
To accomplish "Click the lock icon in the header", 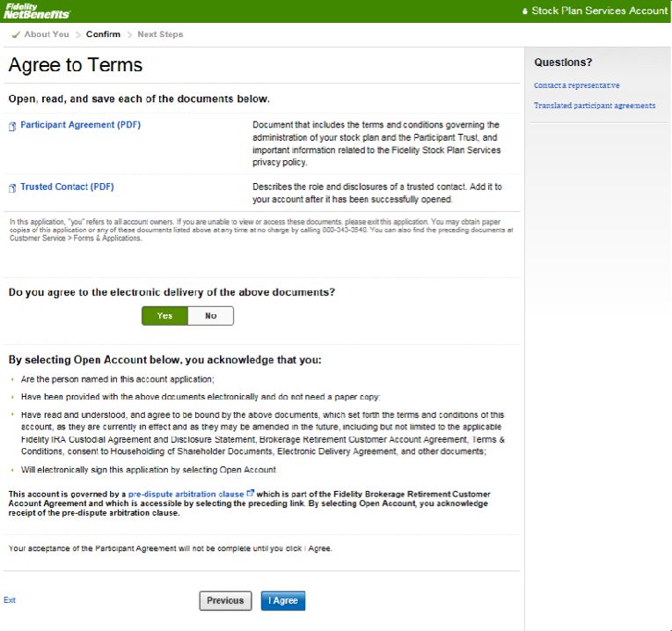I will click(x=525, y=11).
